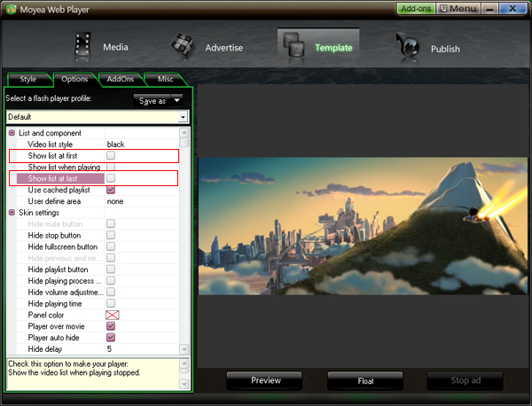Toggle the Hide mute button checkbox
The width and height of the screenshot is (532, 406).
111,224
